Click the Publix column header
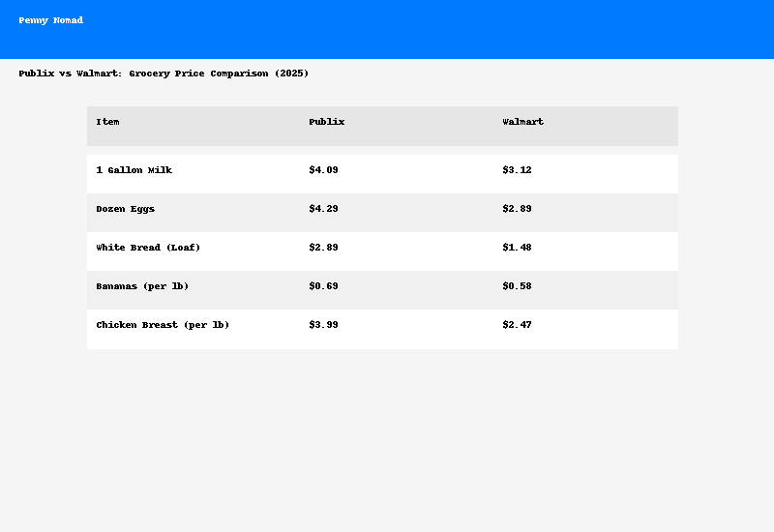This screenshot has height=532, width=774. coord(326,122)
